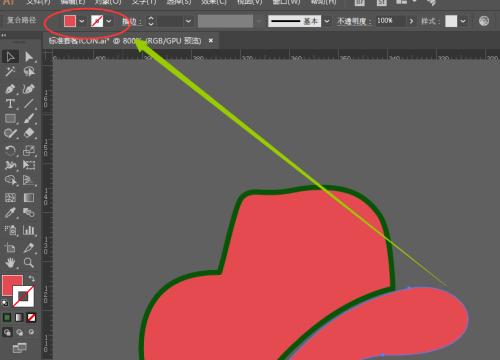Open the fill color dropdown arrow

[82, 21]
